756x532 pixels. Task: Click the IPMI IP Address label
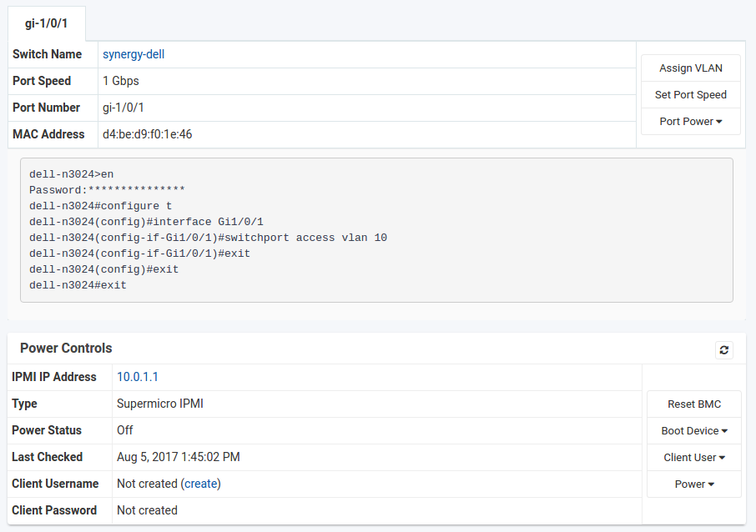pyautogui.click(x=54, y=377)
